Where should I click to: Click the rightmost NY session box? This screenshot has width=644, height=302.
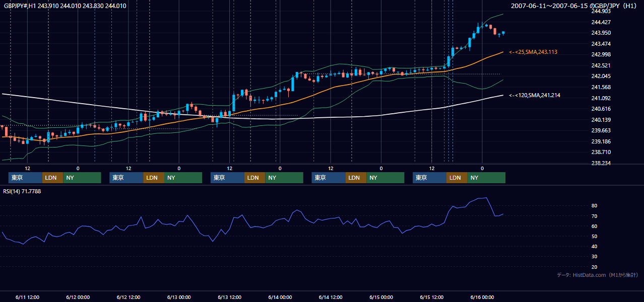coord(486,178)
